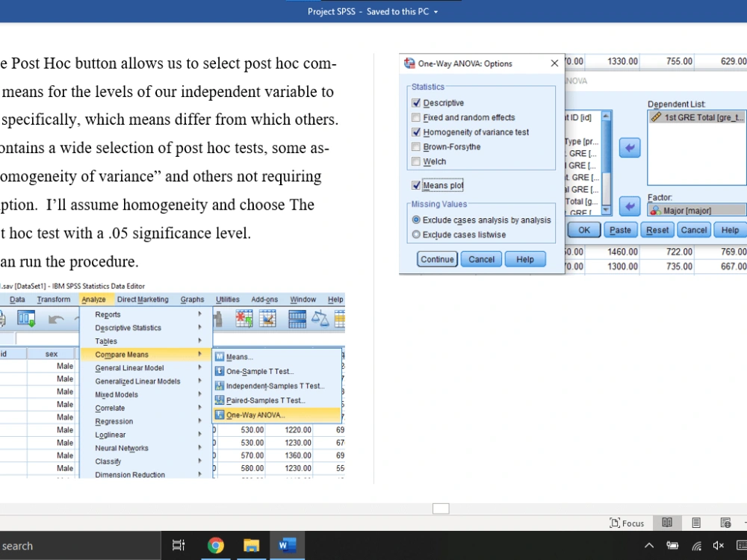Close the One-Way ANOVA Options dialog
747x560 pixels.
[x=554, y=63]
